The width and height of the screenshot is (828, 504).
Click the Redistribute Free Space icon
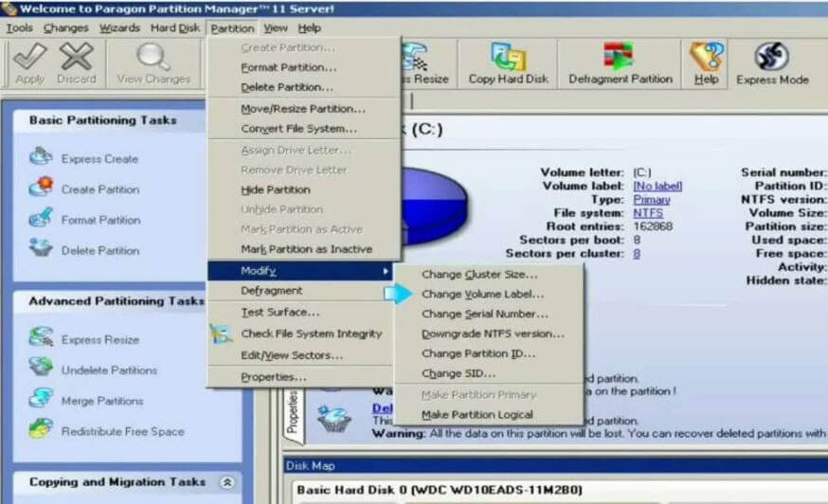click(41, 428)
